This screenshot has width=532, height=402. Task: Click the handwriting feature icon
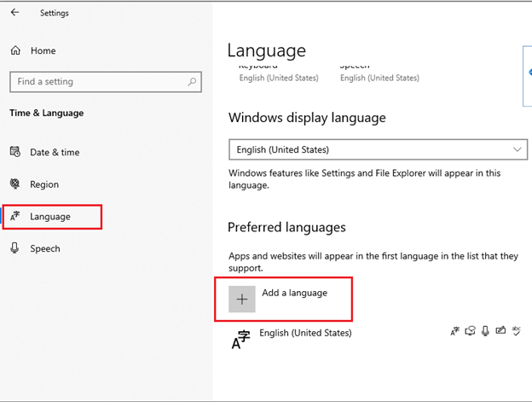point(500,331)
